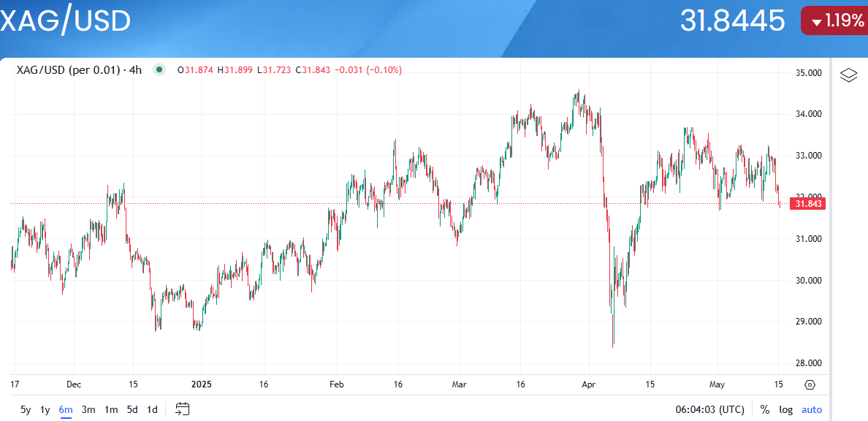Click the go-to-date calendar icon
The width and height of the screenshot is (868, 421).
tap(183, 409)
